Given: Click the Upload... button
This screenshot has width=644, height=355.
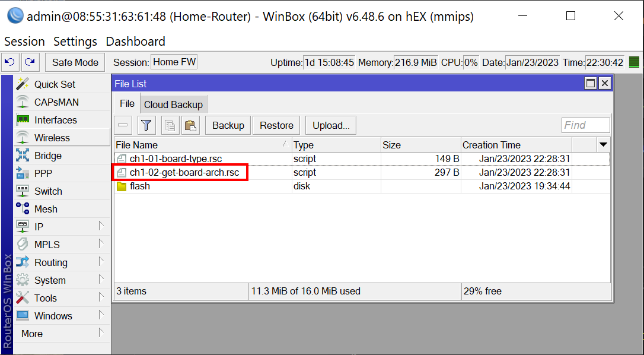Looking at the screenshot, I should [331, 125].
